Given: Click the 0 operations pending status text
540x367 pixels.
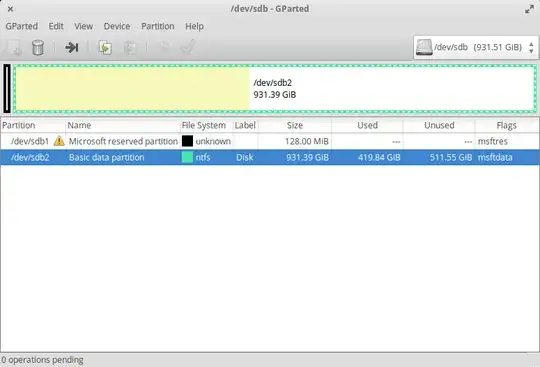Looking at the screenshot, I should coord(42,360).
